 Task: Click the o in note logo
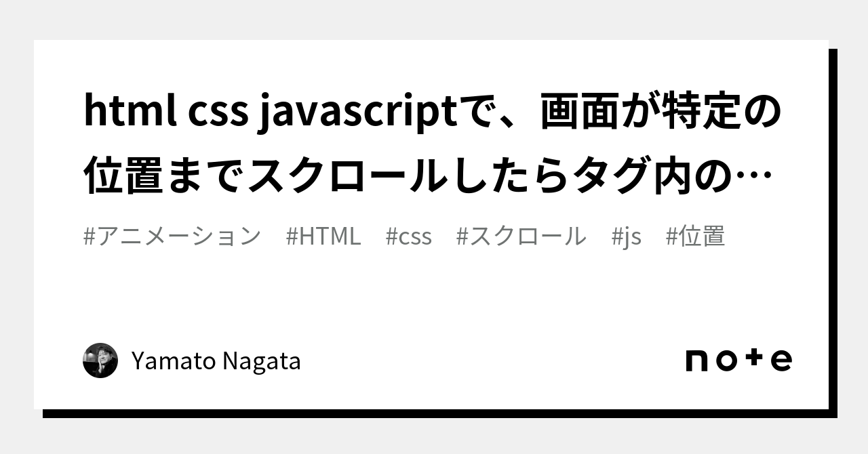click(x=727, y=360)
